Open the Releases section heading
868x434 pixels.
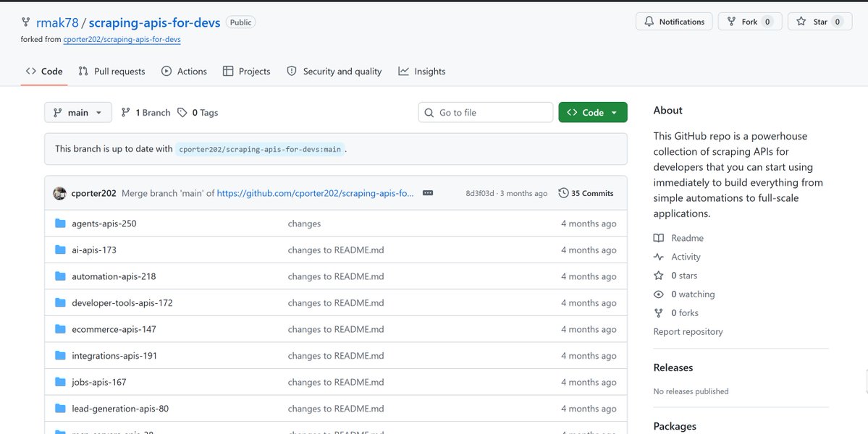(673, 367)
